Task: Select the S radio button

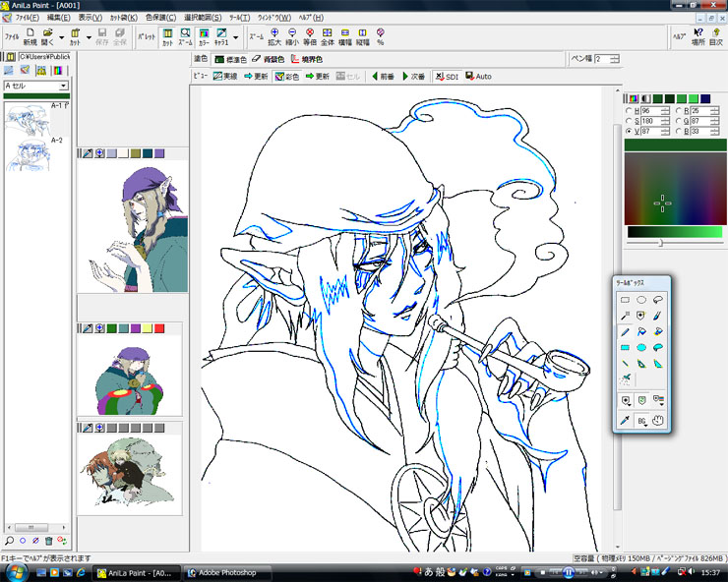Action: pos(629,121)
